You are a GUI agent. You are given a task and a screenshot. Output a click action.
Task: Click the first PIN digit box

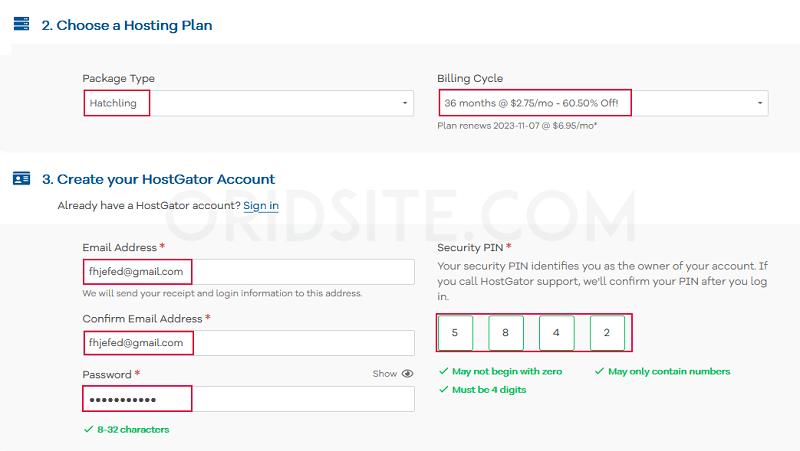click(455, 333)
